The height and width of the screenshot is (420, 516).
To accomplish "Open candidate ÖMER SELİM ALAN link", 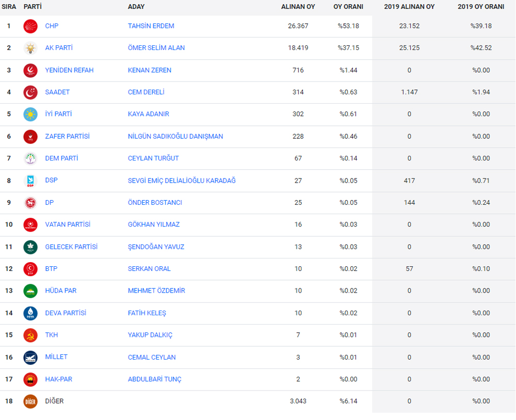I will pos(156,48).
